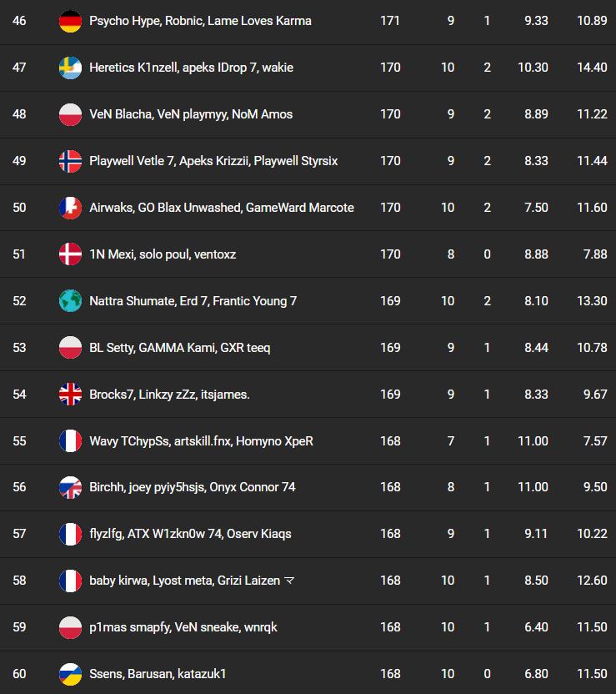
Task: Click the mixed flag beside Birchh team
Action: [x=70, y=487]
